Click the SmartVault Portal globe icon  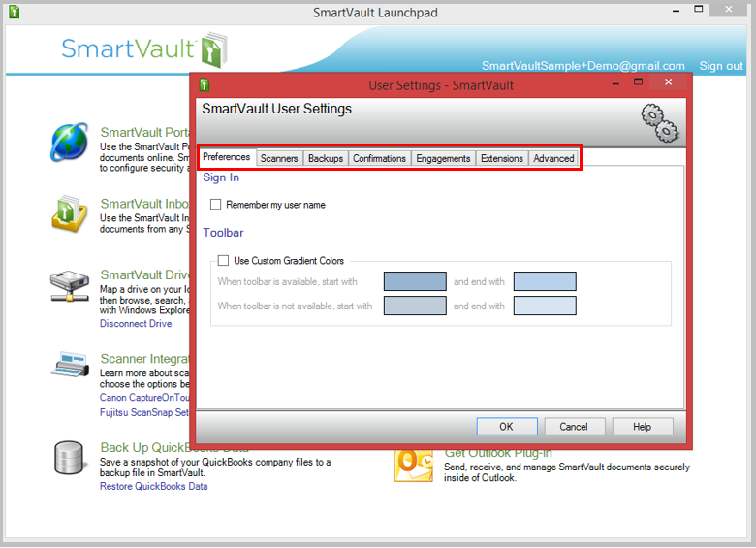[70, 143]
